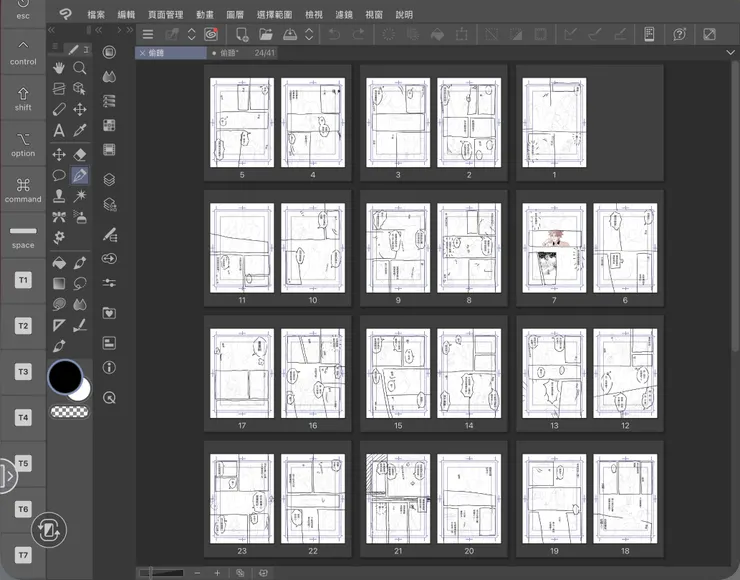This screenshot has height=580, width=740.
Task: Click the Zoom magnifier tool
Action: 80,68
